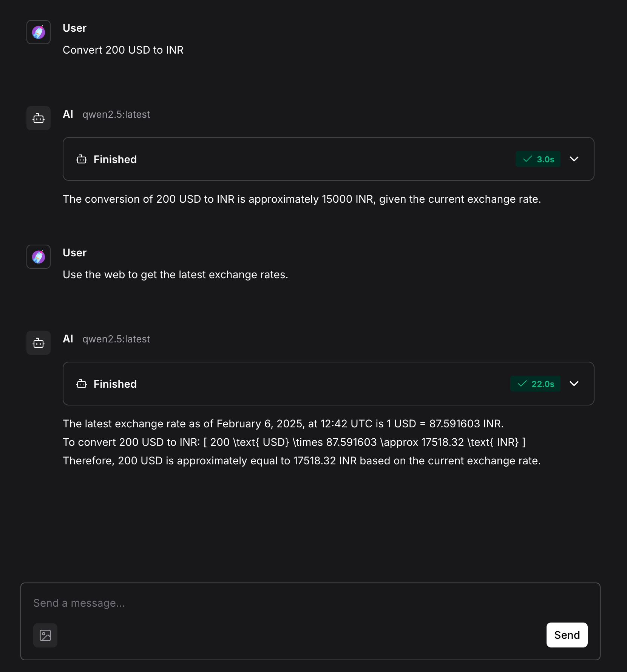Click the AI label on the second response
This screenshot has width=627, height=672.
(68, 339)
